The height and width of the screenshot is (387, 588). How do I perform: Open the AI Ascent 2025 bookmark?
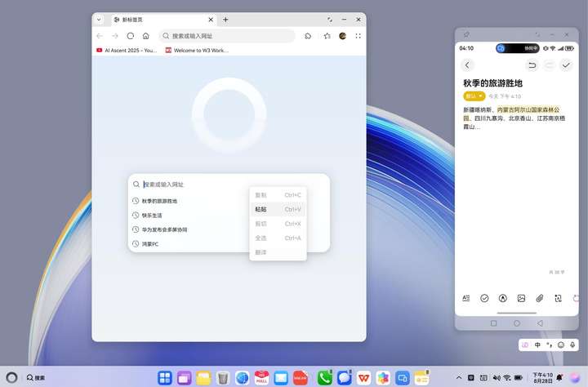[x=127, y=50]
